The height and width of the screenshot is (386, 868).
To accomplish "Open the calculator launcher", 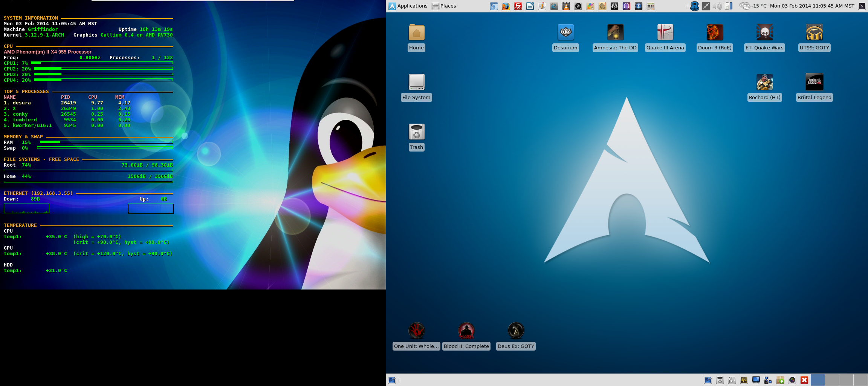I will pyautogui.click(x=651, y=6).
